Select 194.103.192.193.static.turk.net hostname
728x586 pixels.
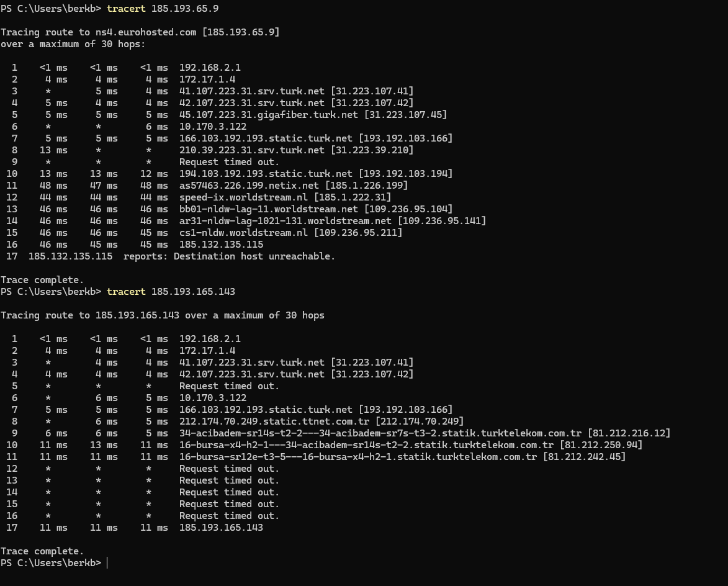pos(266,174)
